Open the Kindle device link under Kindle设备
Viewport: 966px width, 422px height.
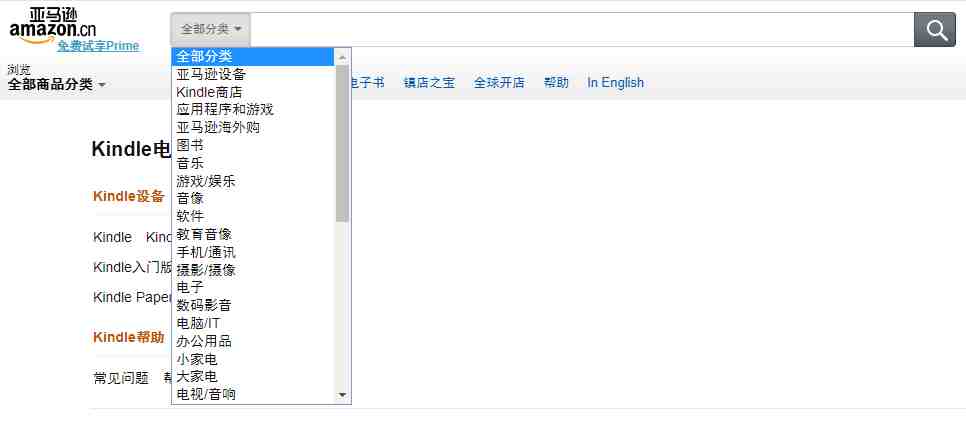pyautogui.click(x=113, y=237)
